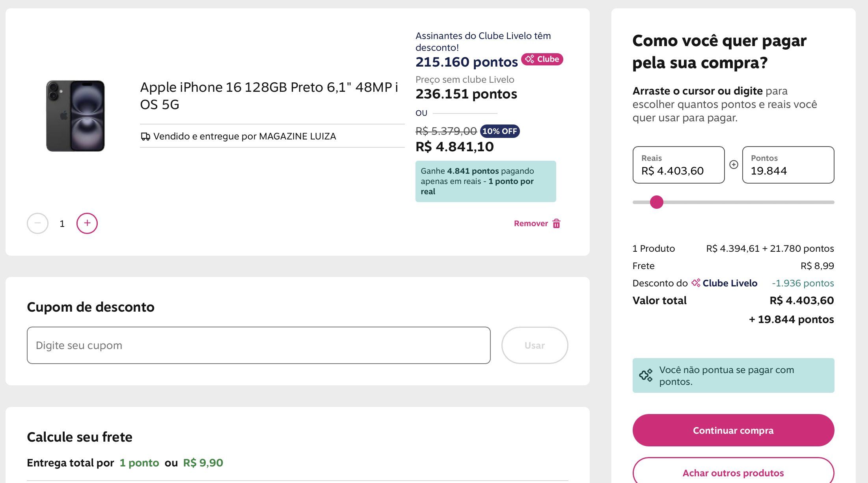Click Achar outros produtos button
868x483 pixels.
pyautogui.click(x=733, y=472)
